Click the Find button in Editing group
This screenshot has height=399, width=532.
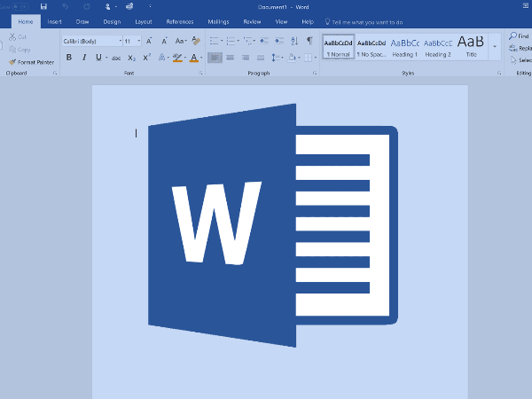coord(520,36)
